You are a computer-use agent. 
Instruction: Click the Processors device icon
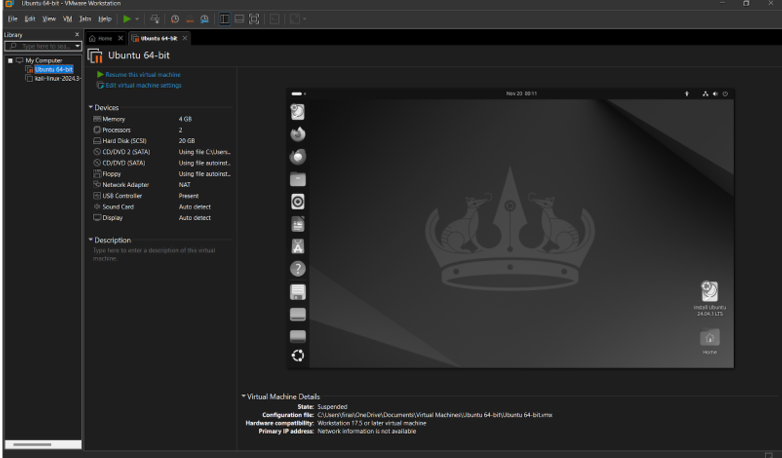coord(97,130)
